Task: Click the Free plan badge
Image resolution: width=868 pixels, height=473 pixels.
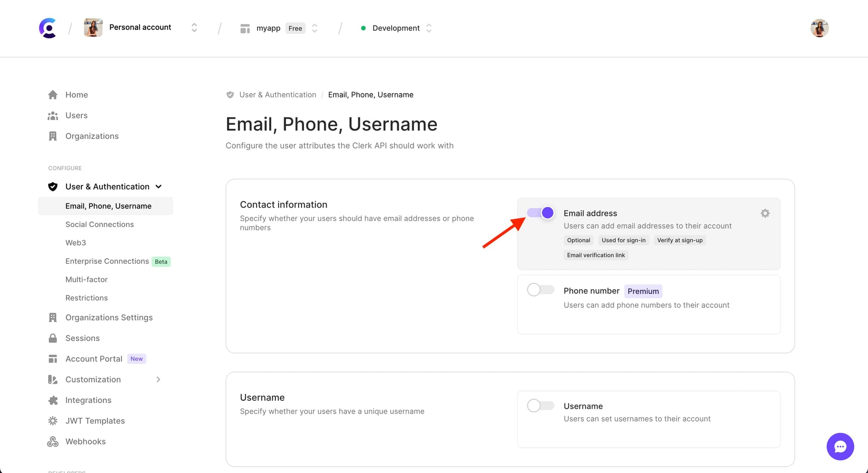Action: pos(295,28)
